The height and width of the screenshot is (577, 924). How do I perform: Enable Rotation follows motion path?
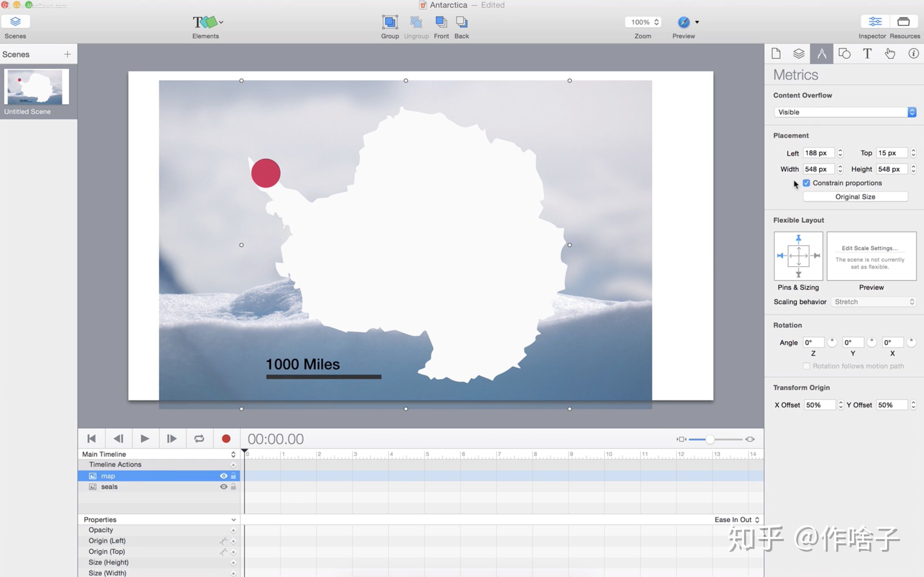[x=806, y=366]
